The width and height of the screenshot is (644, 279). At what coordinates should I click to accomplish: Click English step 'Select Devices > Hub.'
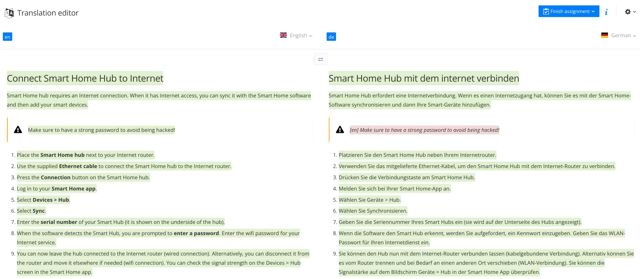[43, 200]
